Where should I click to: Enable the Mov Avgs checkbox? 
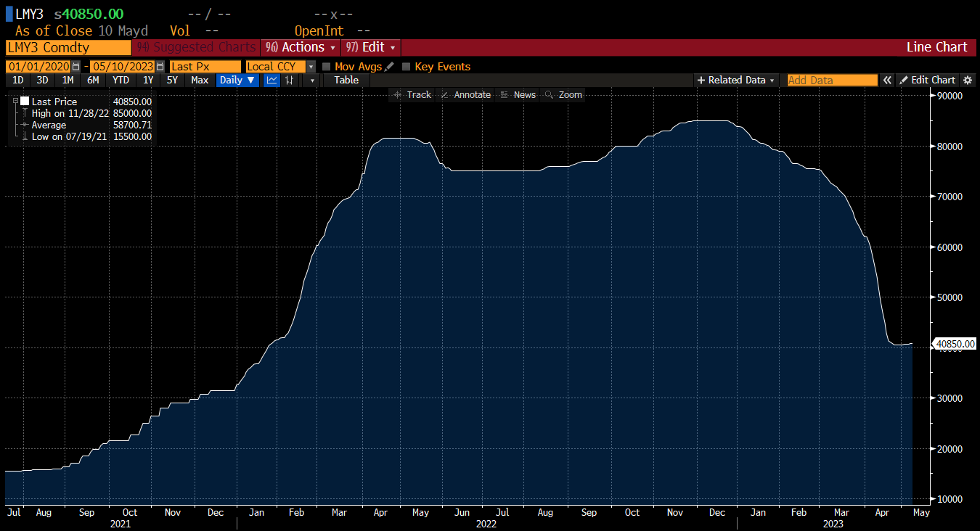point(327,67)
